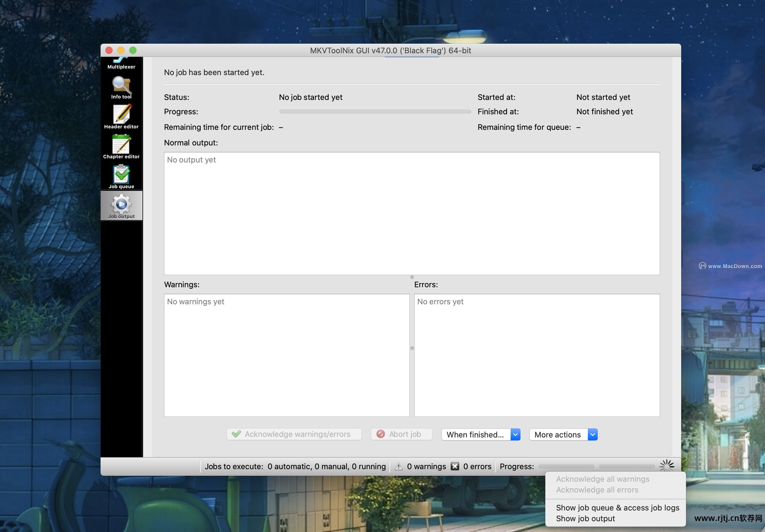The width and height of the screenshot is (765, 532).
Task: Zoom window with the green button
Action: point(133,50)
